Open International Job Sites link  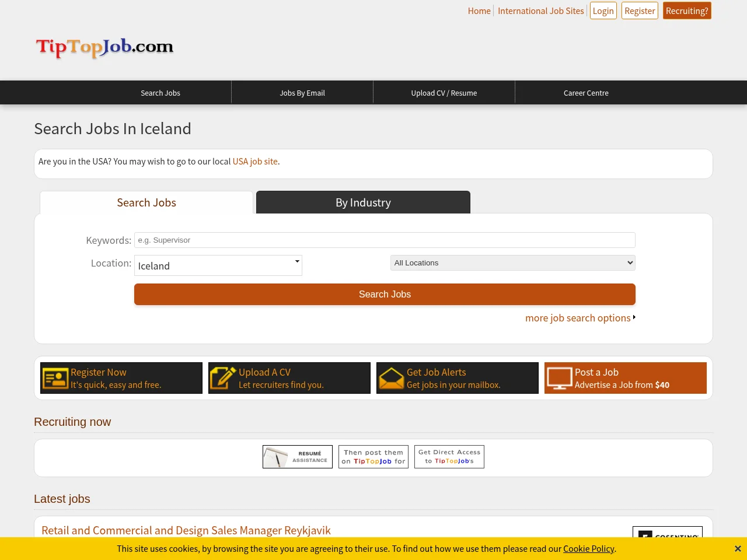pos(541,10)
